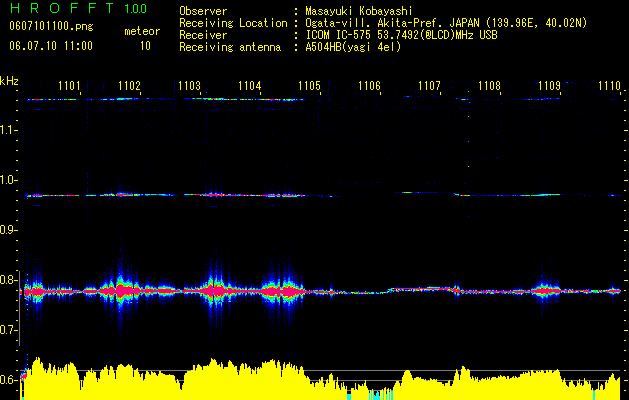Click the 1103 time marker
The width and height of the screenshot is (629, 400).
pyautogui.click(x=189, y=86)
